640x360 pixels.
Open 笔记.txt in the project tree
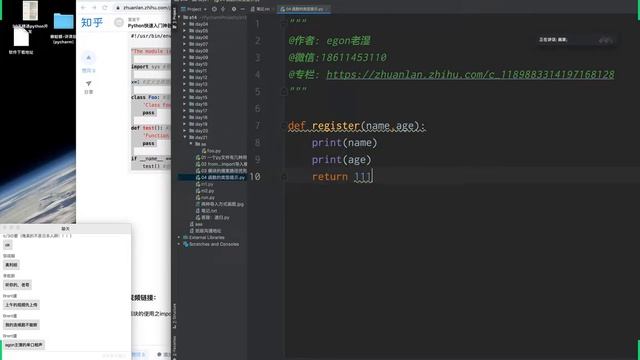[207, 211]
